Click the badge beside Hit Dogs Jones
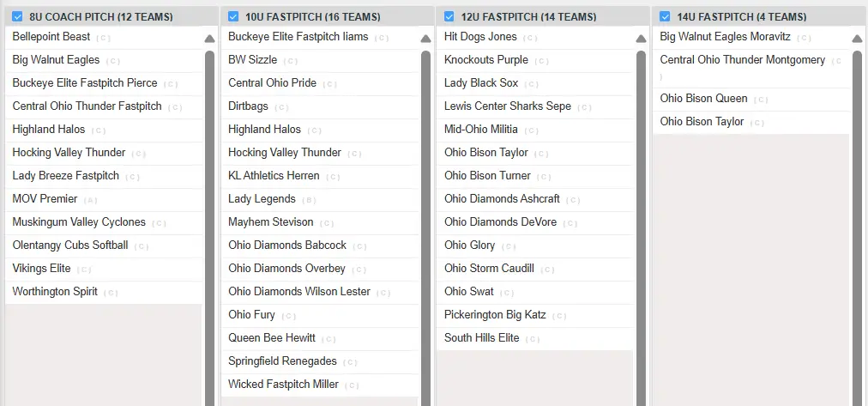 click(x=530, y=38)
